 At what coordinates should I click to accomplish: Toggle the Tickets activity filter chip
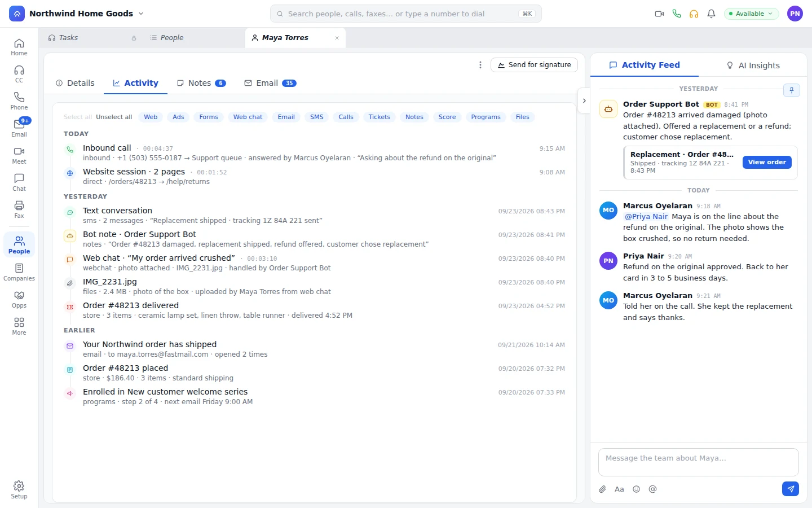click(379, 117)
